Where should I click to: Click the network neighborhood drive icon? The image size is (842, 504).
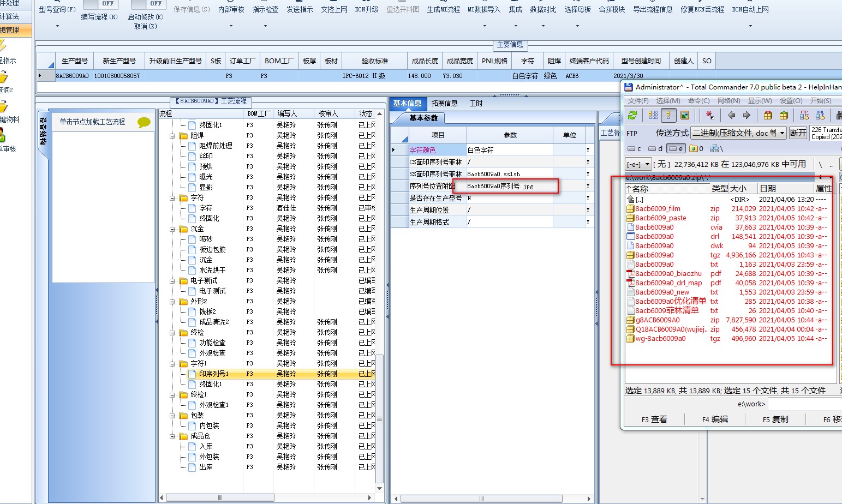click(x=716, y=148)
